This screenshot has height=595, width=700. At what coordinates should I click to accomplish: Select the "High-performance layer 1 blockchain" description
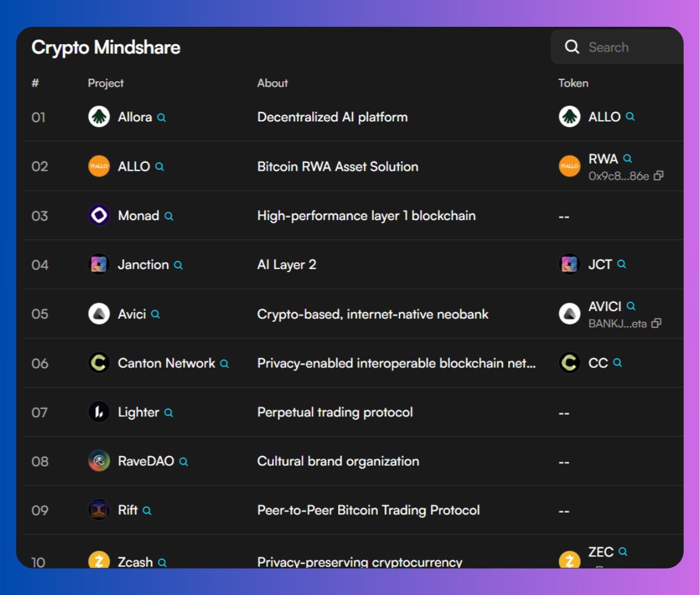pyautogui.click(x=366, y=216)
